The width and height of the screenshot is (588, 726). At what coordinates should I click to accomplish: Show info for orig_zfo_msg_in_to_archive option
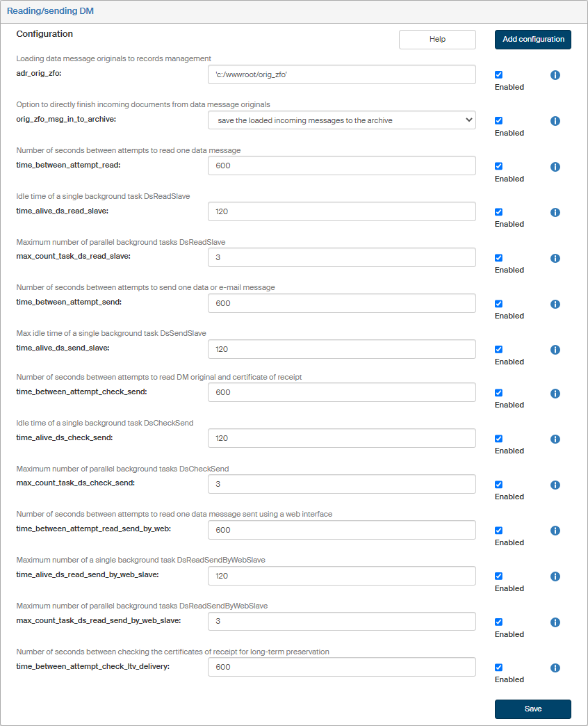tap(555, 121)
